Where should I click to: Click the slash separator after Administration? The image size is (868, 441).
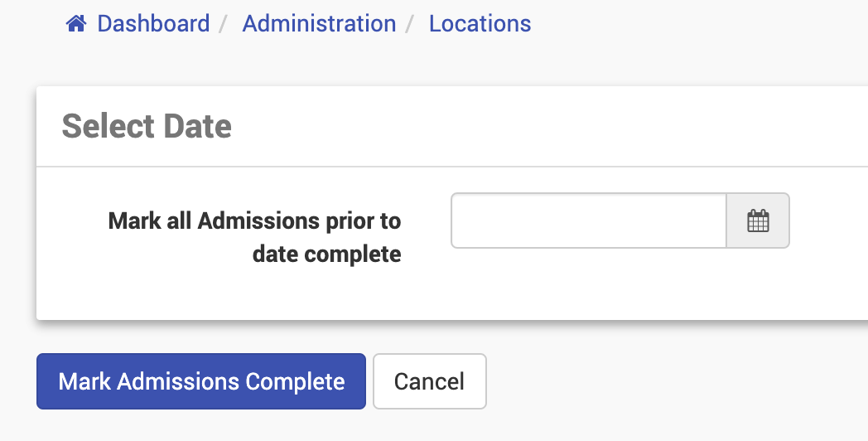410,24
